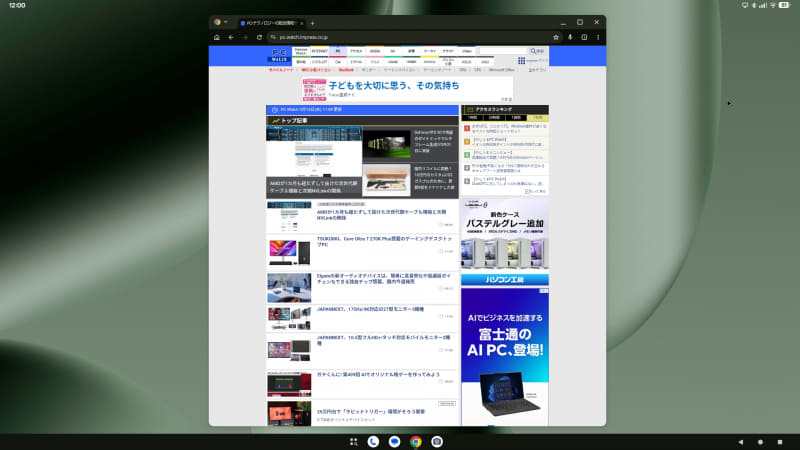The width and height of the screenshot is (800, 450).
Task: Open the wooden case featured article thumbnail
Action: 386,180
